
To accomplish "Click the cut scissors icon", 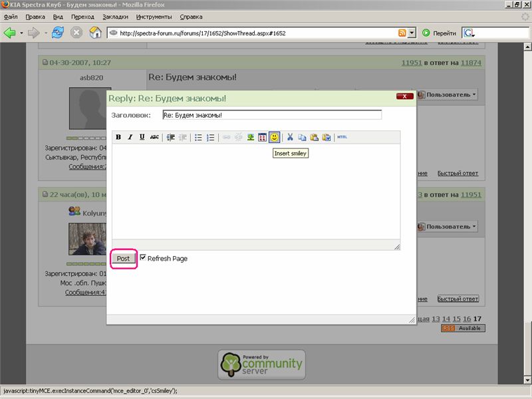I will (x=290, y=137).
